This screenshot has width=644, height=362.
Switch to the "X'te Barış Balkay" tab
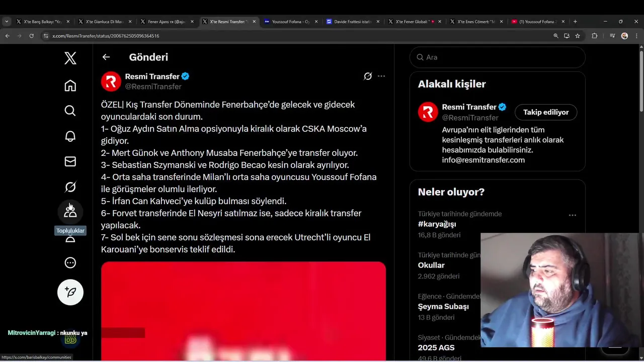pos(42,22)
